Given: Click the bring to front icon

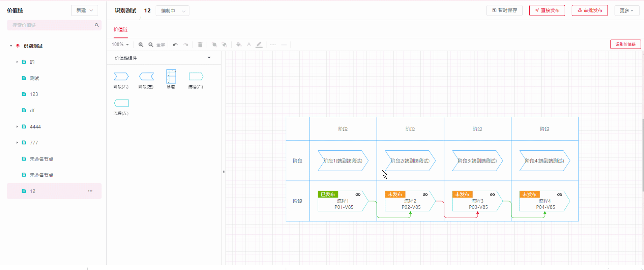Looking at the screenshot, I should click(214, 45).
